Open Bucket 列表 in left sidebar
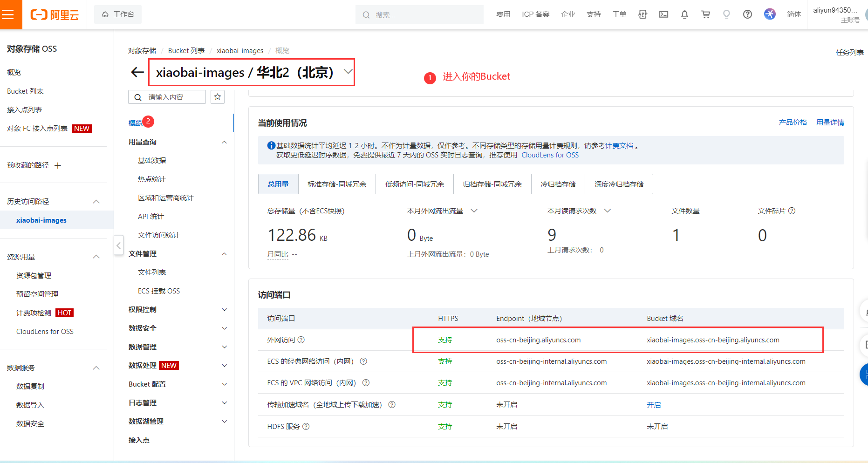The image size is (868, 463). point(25,91)
